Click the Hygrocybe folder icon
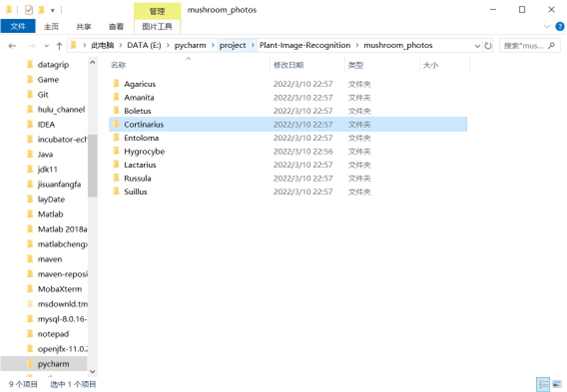 pyautogui.click(x=116, y=151)
